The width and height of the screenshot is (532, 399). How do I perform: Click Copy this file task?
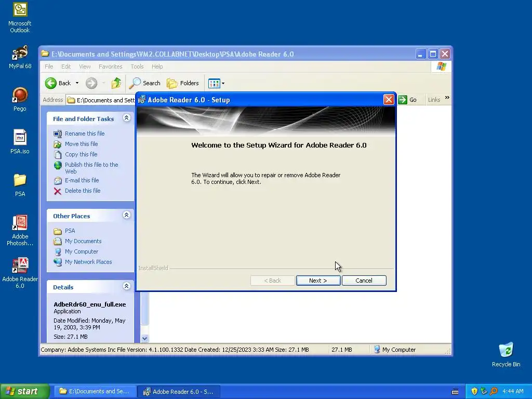tap(81, 154)
